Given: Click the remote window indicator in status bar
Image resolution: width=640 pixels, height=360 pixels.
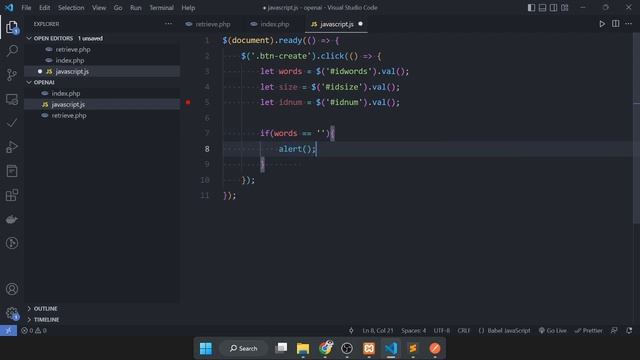Looking at the screenshot, I should [8, 331].
